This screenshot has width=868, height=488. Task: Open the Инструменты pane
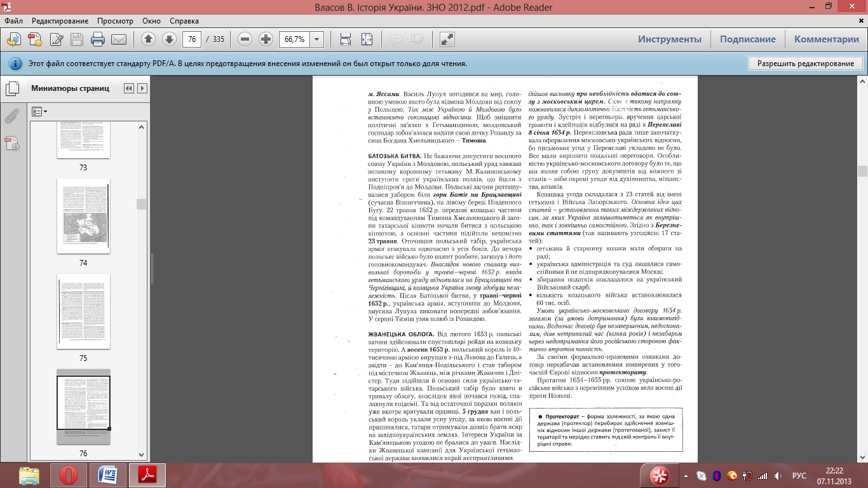point(670,39)
